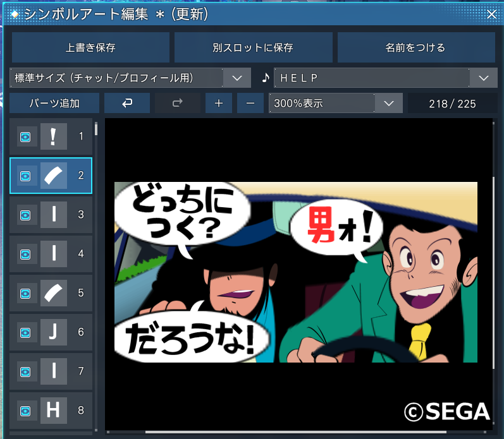Click the minus zoom-out button
Viewport: 504px width, 439px height.
[250, 103]
